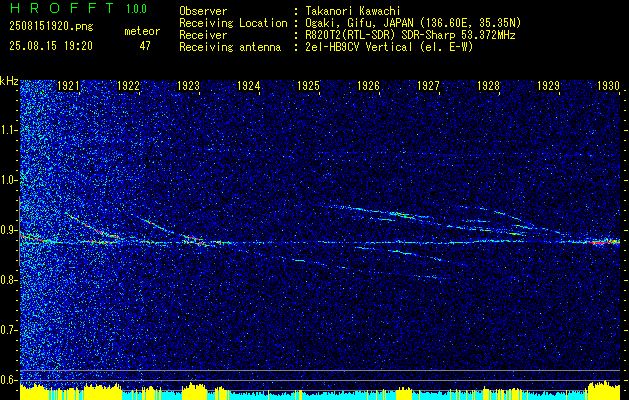Screen dimensions: 629x400
Task: Click the 1925 time axis marker
Action: [x=308, y=86]
